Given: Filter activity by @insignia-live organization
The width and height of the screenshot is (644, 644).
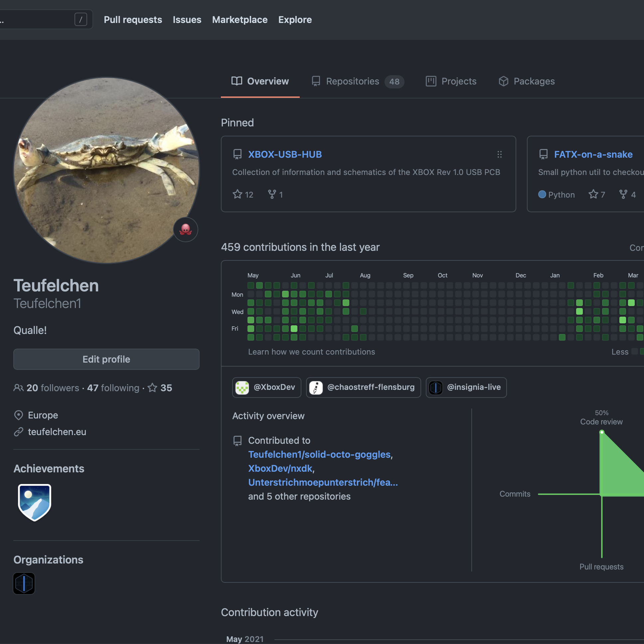Looking at the screenshot, I should [x=466, y=387].
